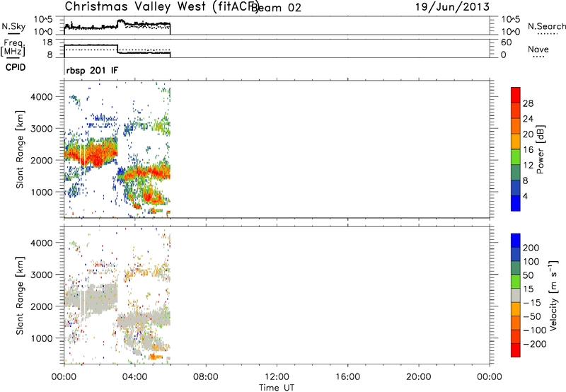
Task: Click the 'Power [dB]' colorbar label
Action: (540, 149)
